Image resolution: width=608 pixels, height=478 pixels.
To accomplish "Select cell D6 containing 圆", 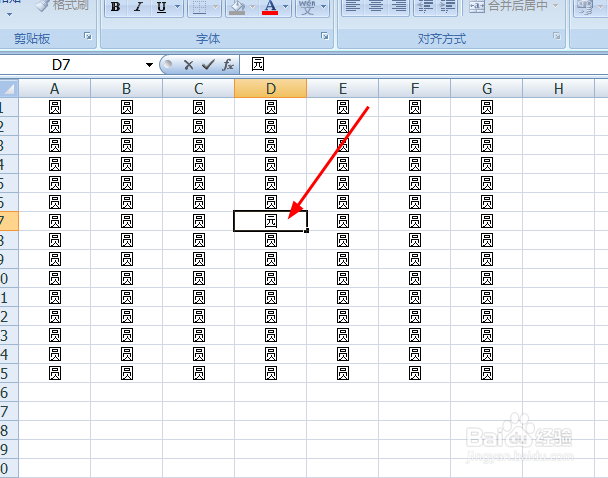I will point(271,202).
